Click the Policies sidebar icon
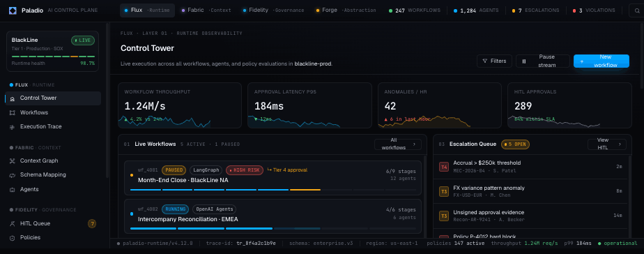 (13, 237)
